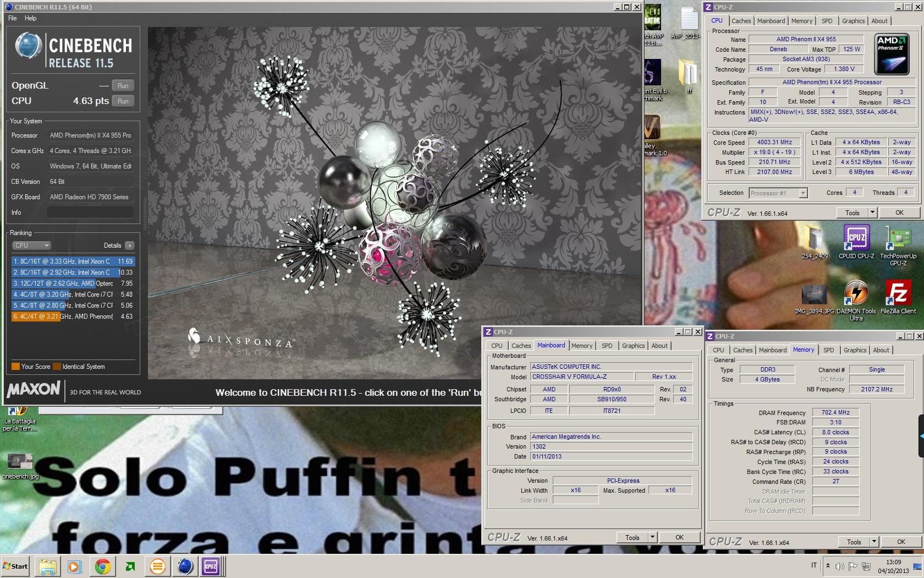Open the CPU ranking dropdown
This screenshot has width=924, height=578.
(31, 246)
